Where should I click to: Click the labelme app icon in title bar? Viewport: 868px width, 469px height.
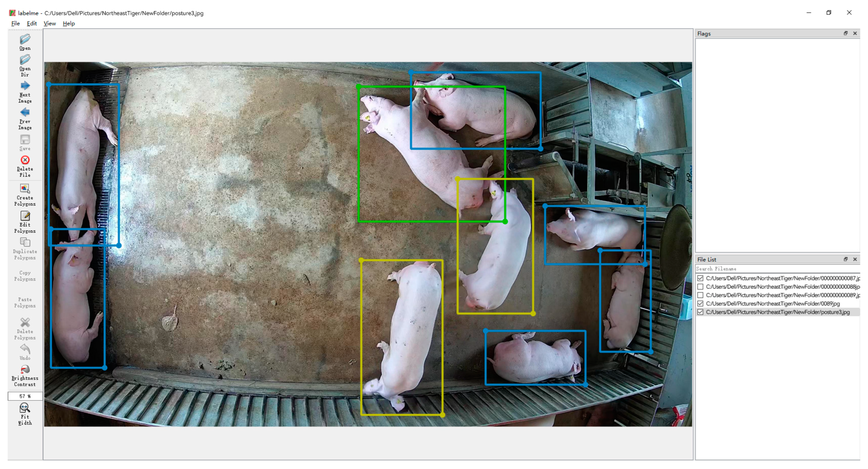(12, 13)
